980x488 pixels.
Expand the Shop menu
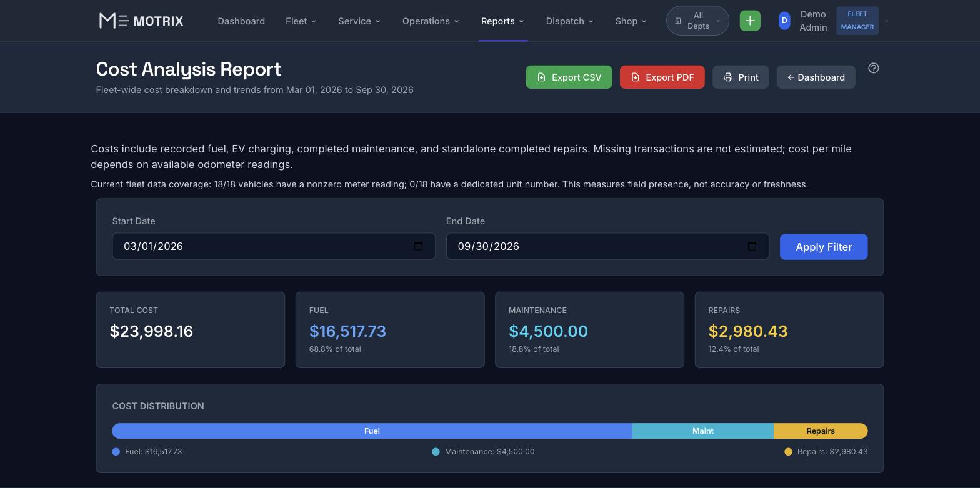coord(631,21)
